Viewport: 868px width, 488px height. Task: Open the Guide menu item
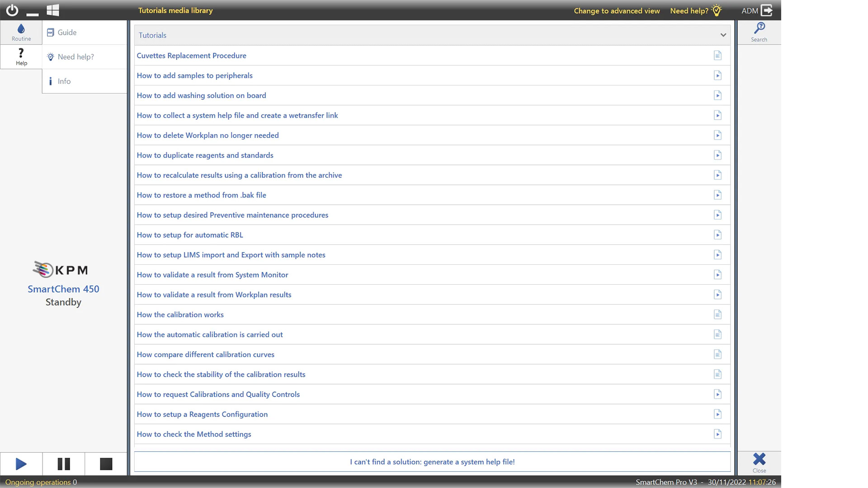click(x=67, y=33)
